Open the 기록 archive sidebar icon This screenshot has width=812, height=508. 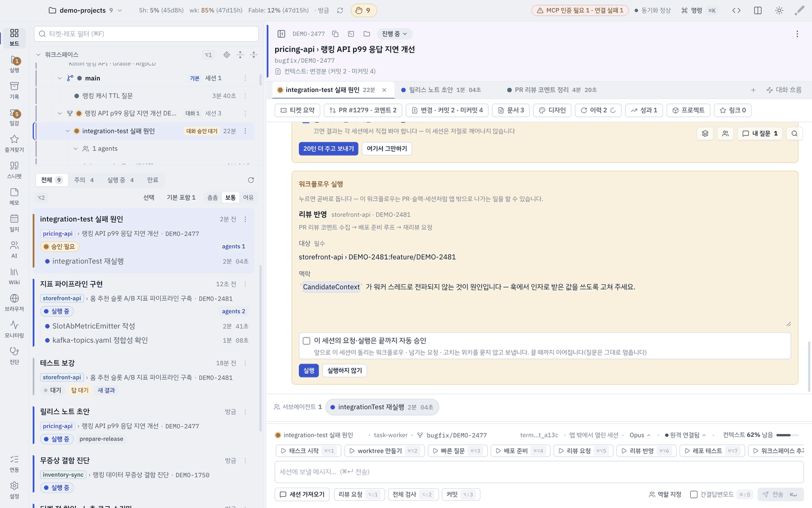coord(14,90)
